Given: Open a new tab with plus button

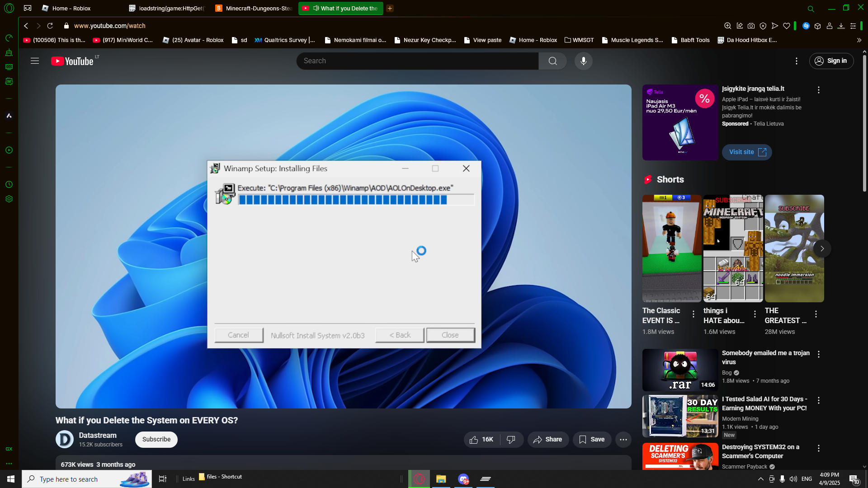Looking at the screenshot, I should [x=390, y=8].
